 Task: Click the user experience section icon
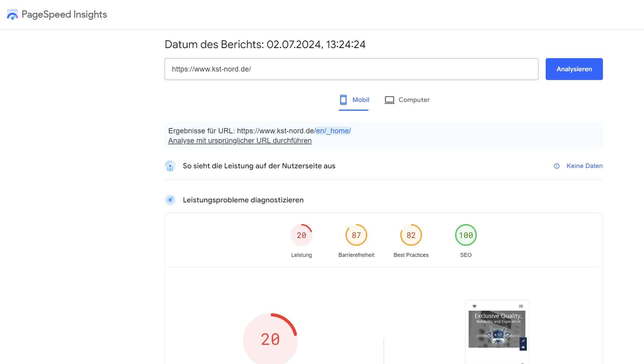click(170, 166)
